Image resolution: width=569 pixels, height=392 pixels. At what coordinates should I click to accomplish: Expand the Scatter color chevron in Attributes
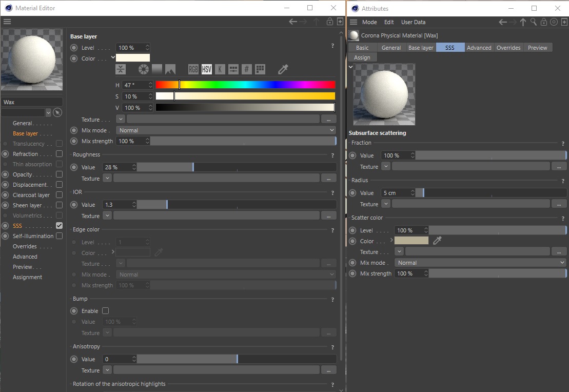click(391, 240)
